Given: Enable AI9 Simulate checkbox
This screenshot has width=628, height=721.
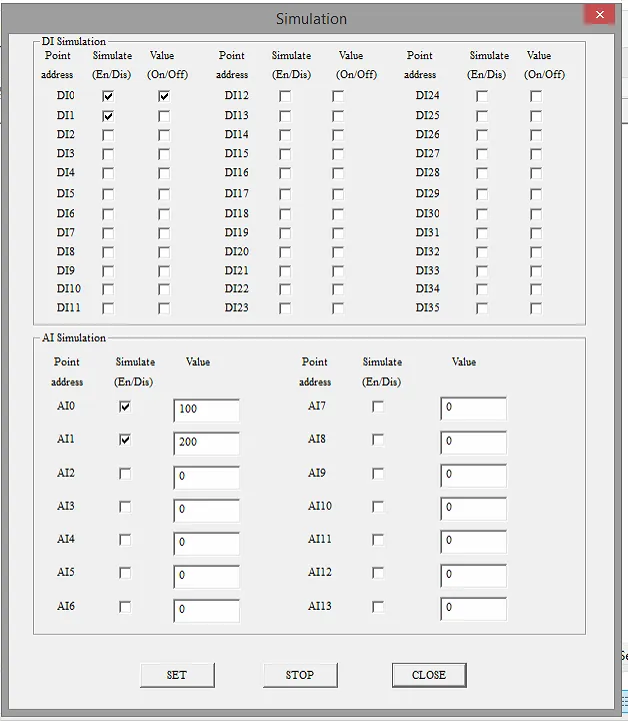Looking at the screenshot, I should 378,474.
